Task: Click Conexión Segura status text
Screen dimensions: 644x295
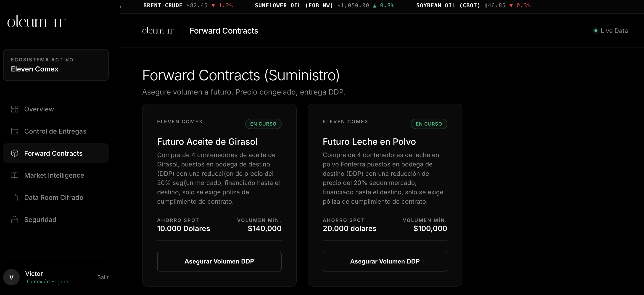Action: (48, 282)
